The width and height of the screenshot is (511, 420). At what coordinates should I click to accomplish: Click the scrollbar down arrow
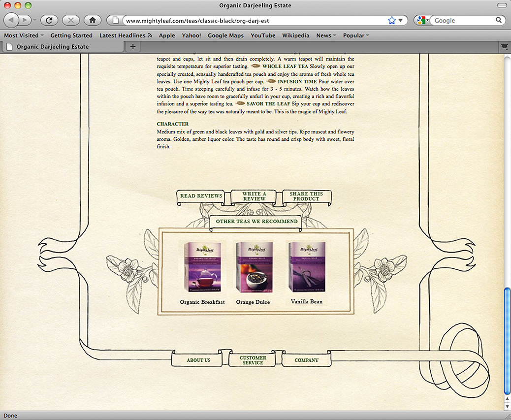click(x=507, y=406)
